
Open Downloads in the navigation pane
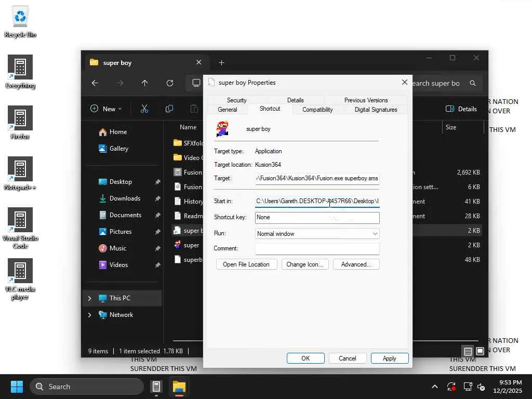[x=125, y=198]
